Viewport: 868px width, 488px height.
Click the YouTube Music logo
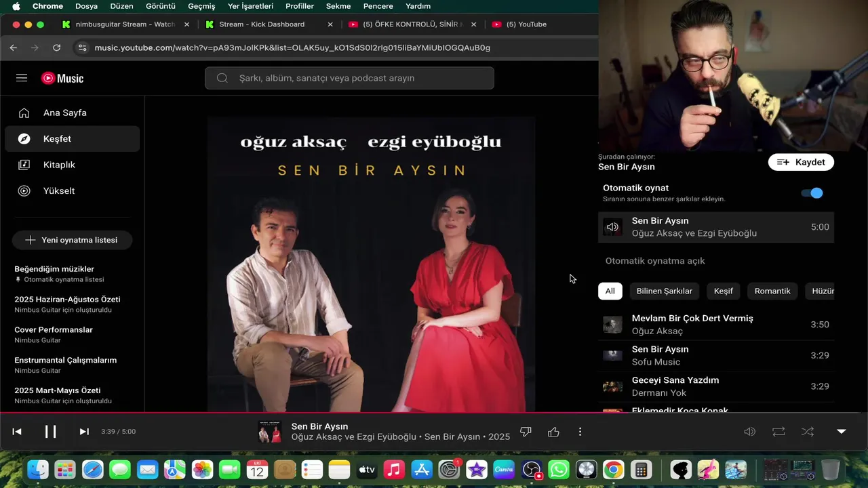coord(62,78)
